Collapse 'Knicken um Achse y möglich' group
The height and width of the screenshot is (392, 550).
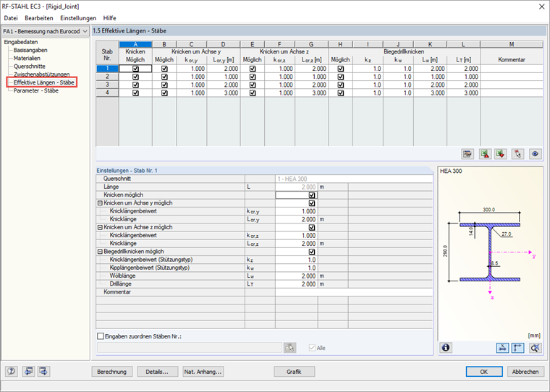pos(100,203)
